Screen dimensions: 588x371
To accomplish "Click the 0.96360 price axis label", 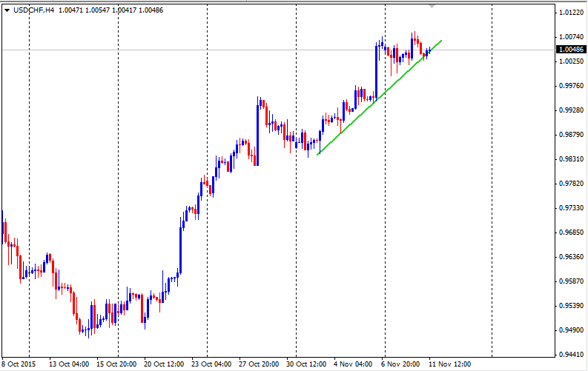I will [x=571, y=257].
